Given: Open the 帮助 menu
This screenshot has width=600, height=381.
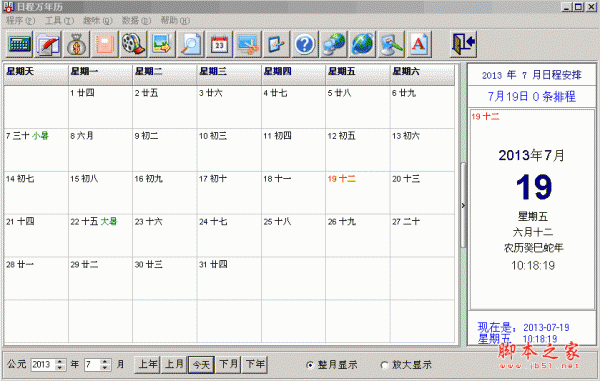Looking at the screenshot, I should pos(175,20).
